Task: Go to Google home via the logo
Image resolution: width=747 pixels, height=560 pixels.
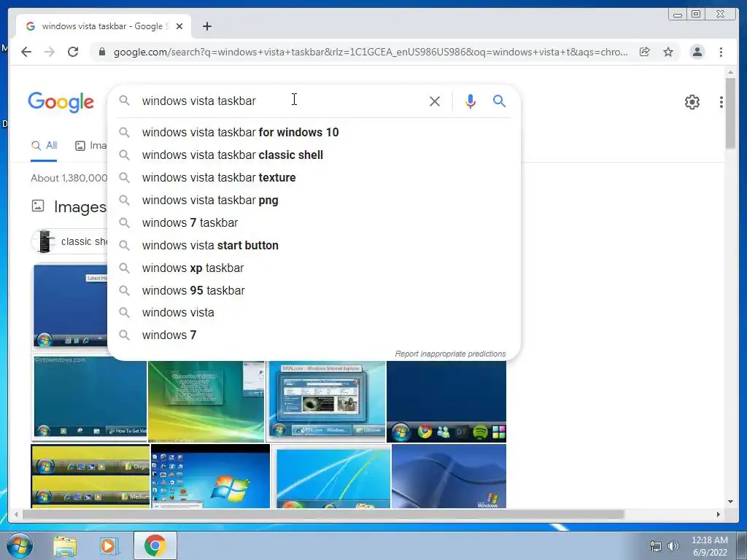Action: click(x=61, y=102)
